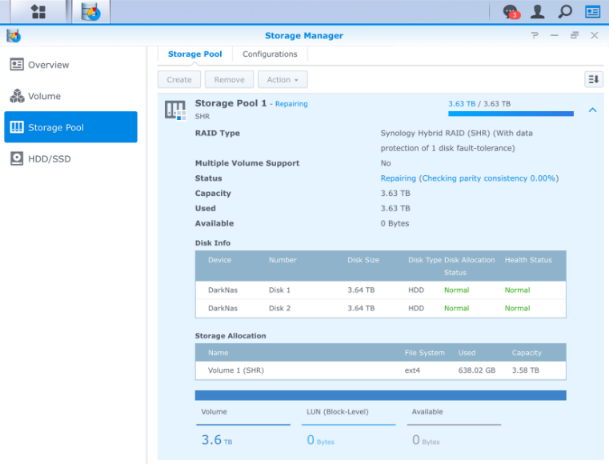
Task: Open the DSM main menu grid icon
Action: [38, 12]
